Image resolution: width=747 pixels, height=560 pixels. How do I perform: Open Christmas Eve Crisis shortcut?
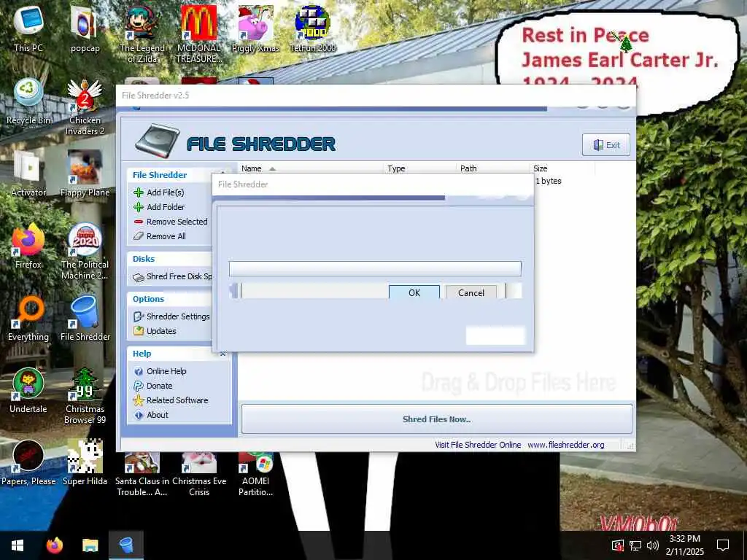[198, 474]
